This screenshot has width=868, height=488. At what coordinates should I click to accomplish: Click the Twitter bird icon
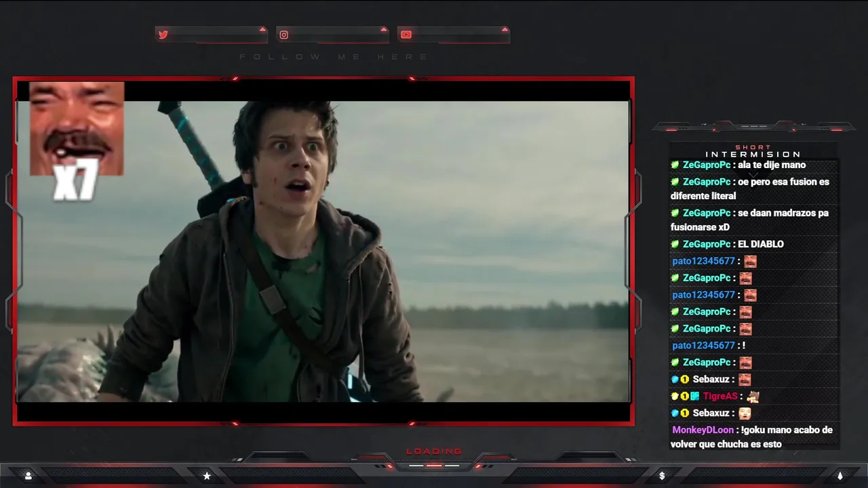point(163,35)
